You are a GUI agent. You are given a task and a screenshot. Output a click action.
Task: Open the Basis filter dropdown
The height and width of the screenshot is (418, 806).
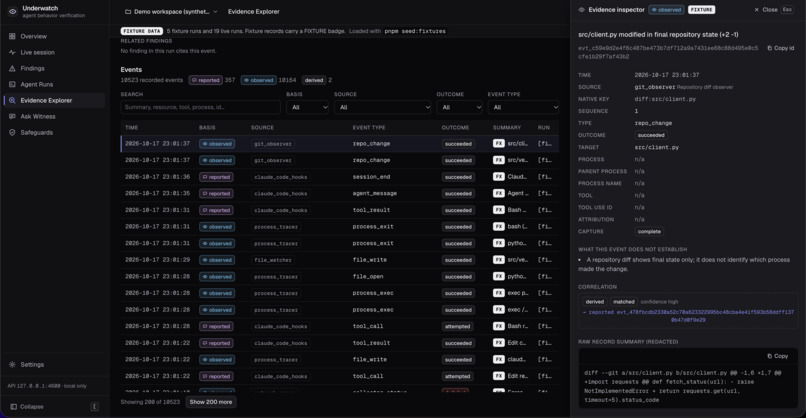tap(307, 107)
